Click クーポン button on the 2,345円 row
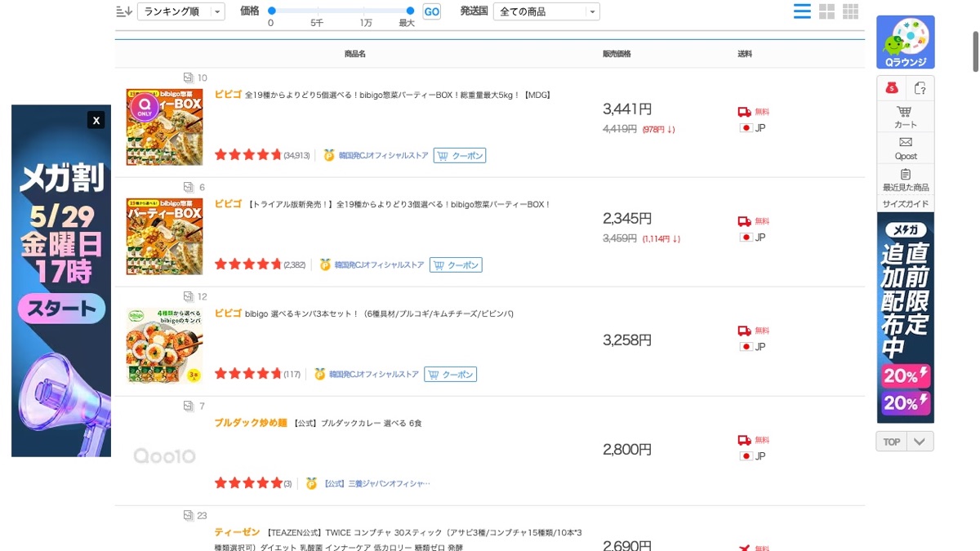 tap(456, 264)
